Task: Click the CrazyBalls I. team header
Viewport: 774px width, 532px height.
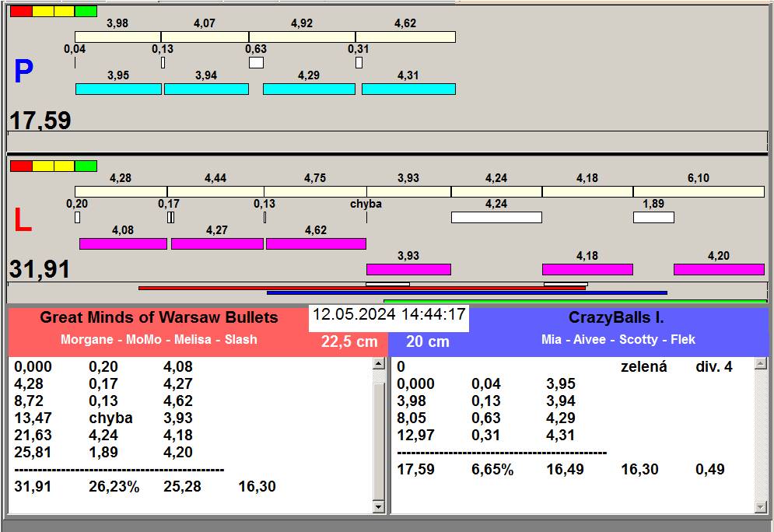Action: click(616, 317)
